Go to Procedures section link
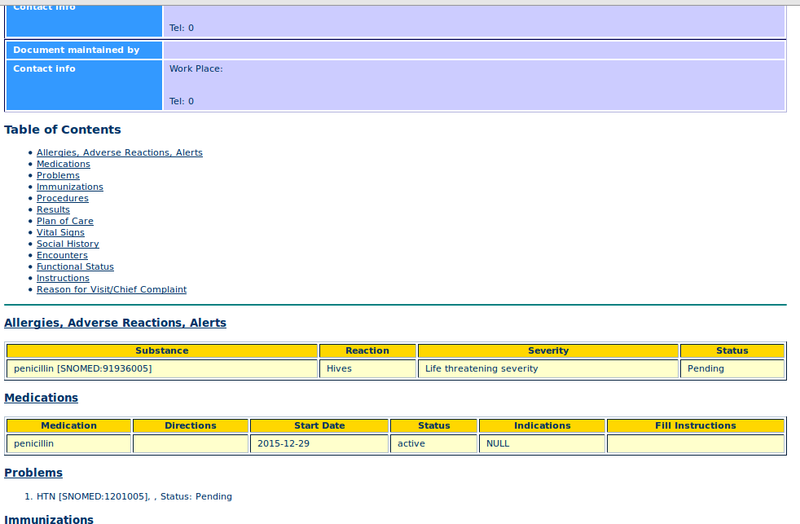 [62, 198]
